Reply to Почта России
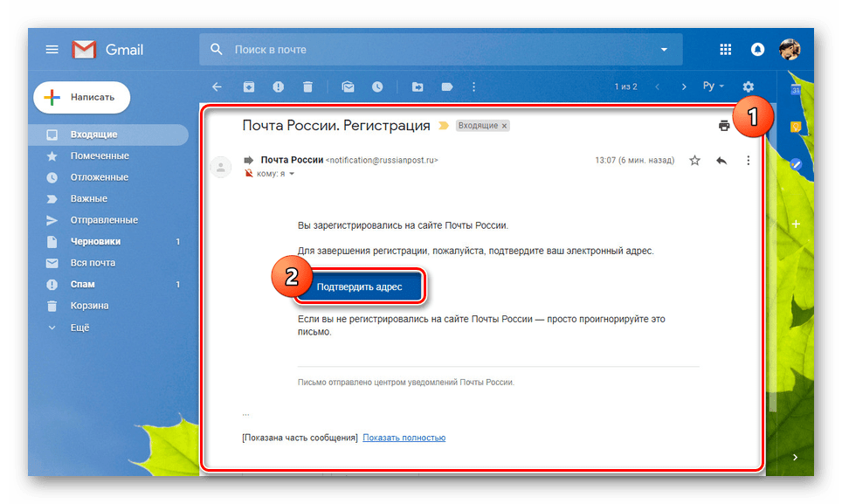The image size is (842, 504). click(721, 160)
